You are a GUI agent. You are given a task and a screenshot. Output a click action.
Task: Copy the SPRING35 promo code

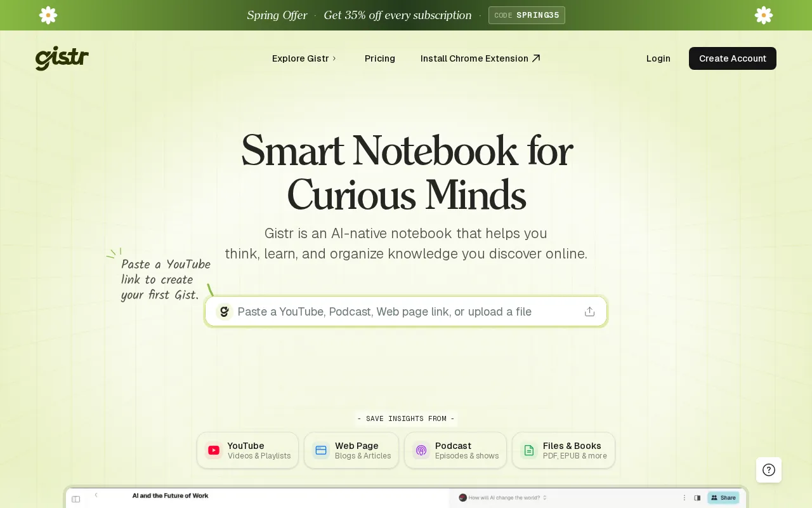tap(527, 15)
